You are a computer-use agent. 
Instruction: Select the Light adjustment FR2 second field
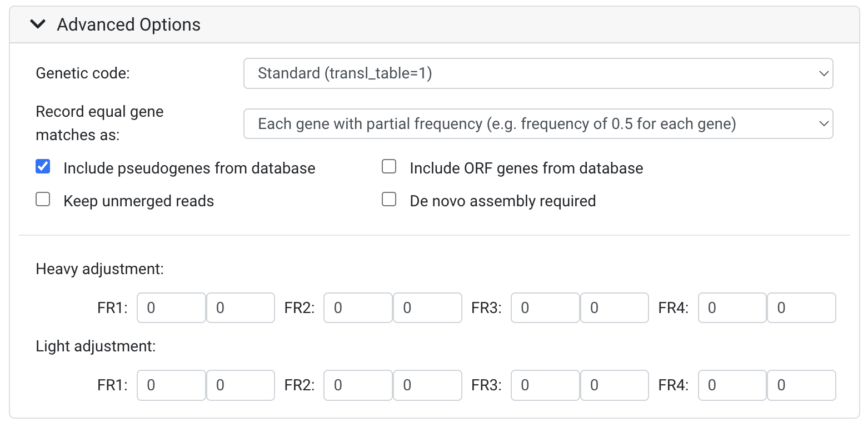click(427, 385)
